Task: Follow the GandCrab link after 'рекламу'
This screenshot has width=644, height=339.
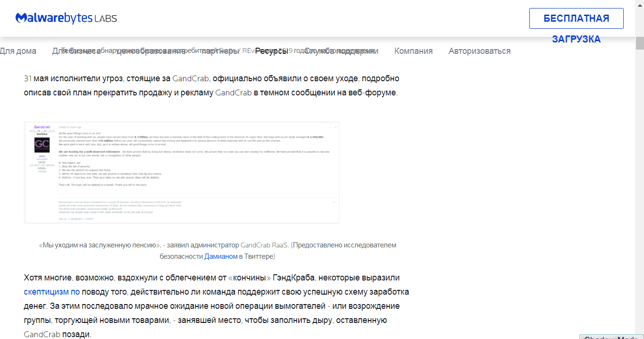Action: click(x=234, y=93)
